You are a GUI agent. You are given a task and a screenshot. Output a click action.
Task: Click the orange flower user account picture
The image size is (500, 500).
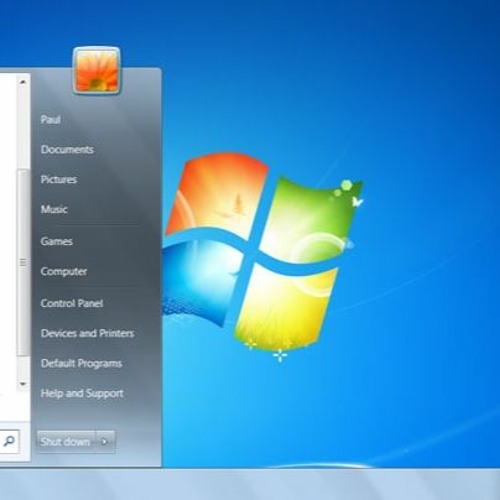(97, 70)
